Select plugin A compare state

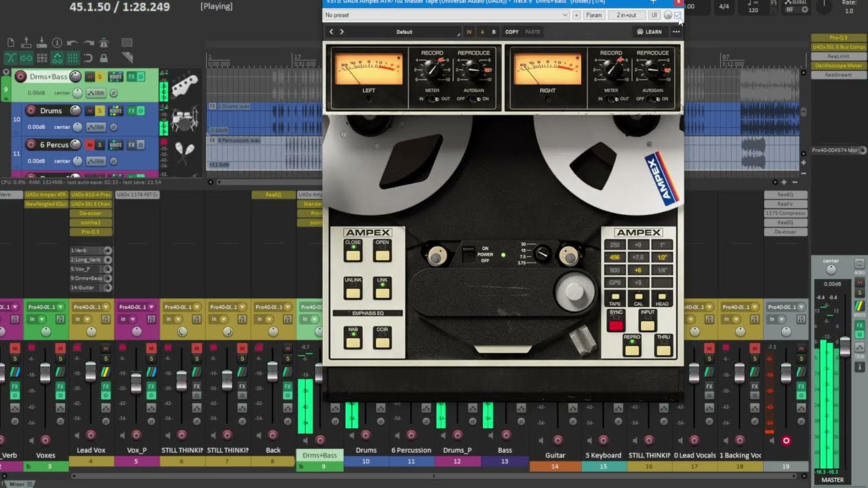pyautogui.click(x=482, y=32)
